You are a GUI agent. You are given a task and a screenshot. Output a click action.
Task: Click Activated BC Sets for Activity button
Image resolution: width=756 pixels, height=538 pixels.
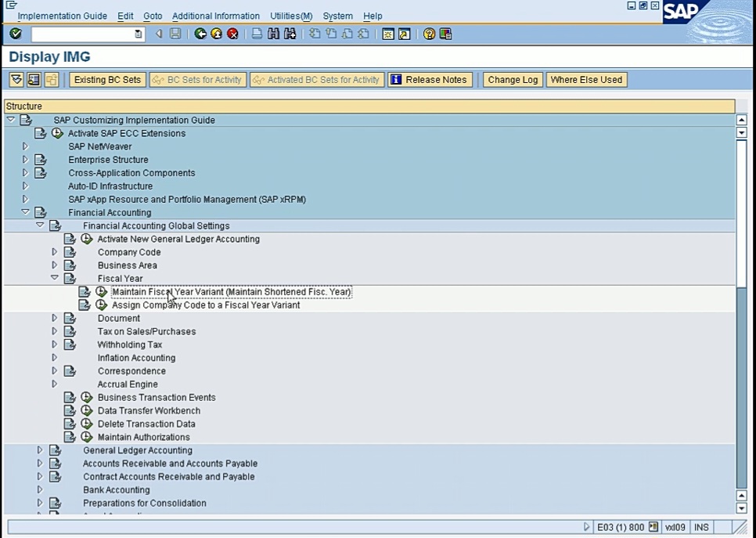[x=317, y=80]
